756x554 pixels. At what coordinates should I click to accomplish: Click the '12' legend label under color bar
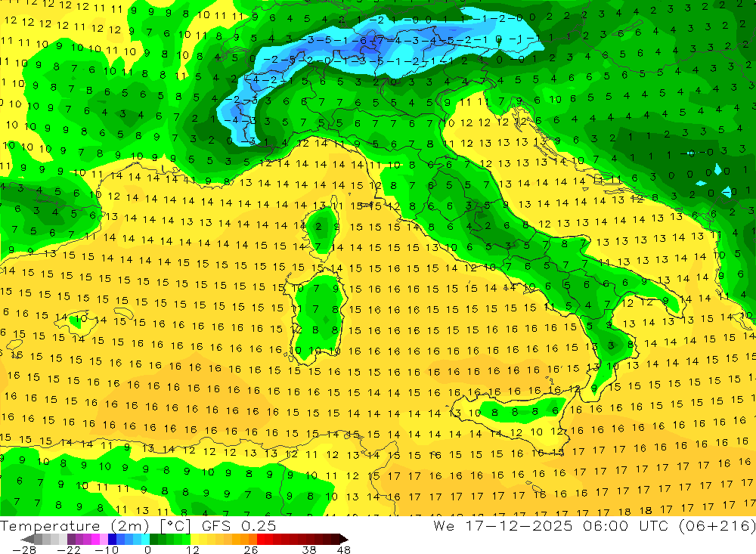tap(192, 549)
